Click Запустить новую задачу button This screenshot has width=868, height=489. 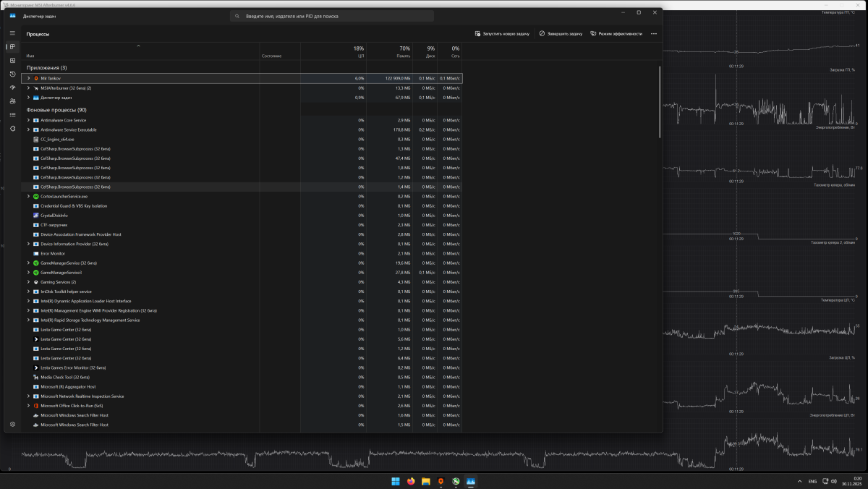coord(502,33)
